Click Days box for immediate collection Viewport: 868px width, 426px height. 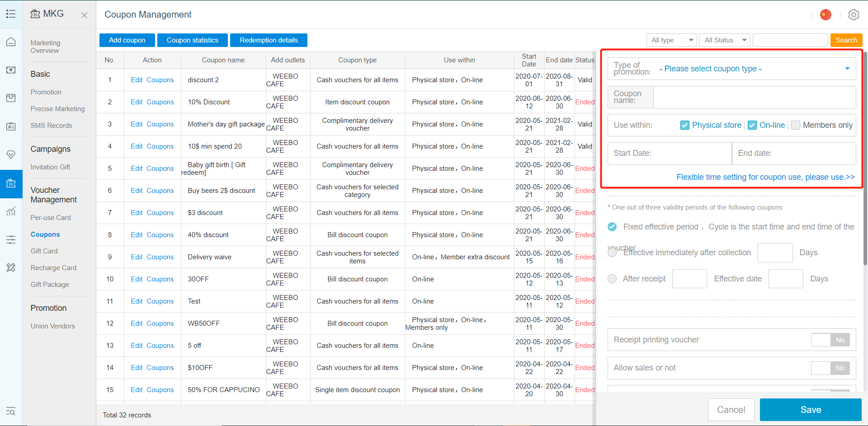(775, 253)
